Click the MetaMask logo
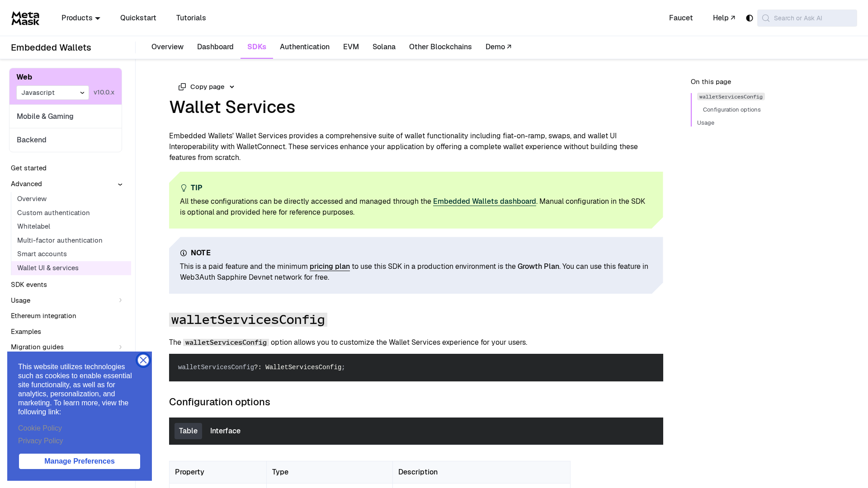Screen dimensions: 868x488 point(25,18)
